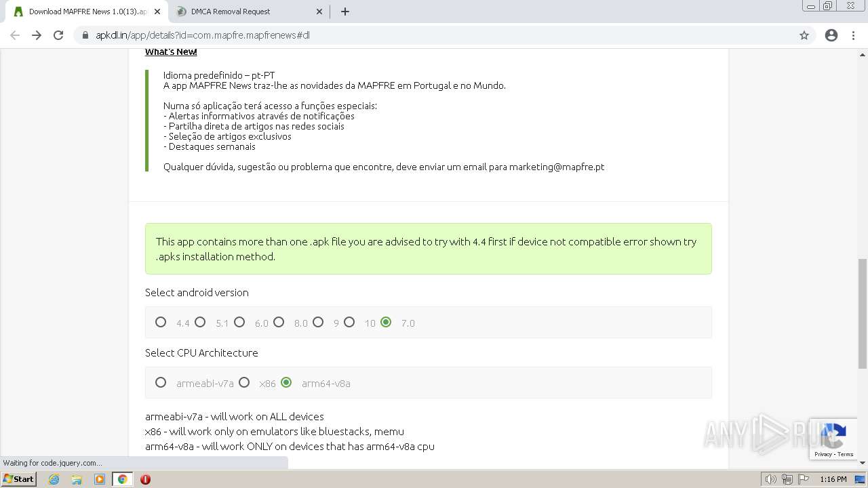Click 'armeabi-v7a - will work on ALL devices'
The image size is (868, 488).
point(235,416)
